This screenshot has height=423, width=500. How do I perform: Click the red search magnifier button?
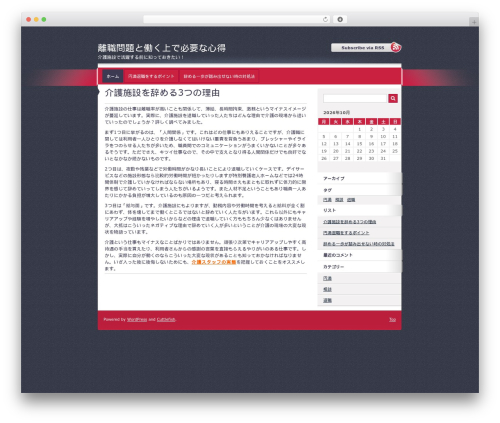click(x=393, y=98)
